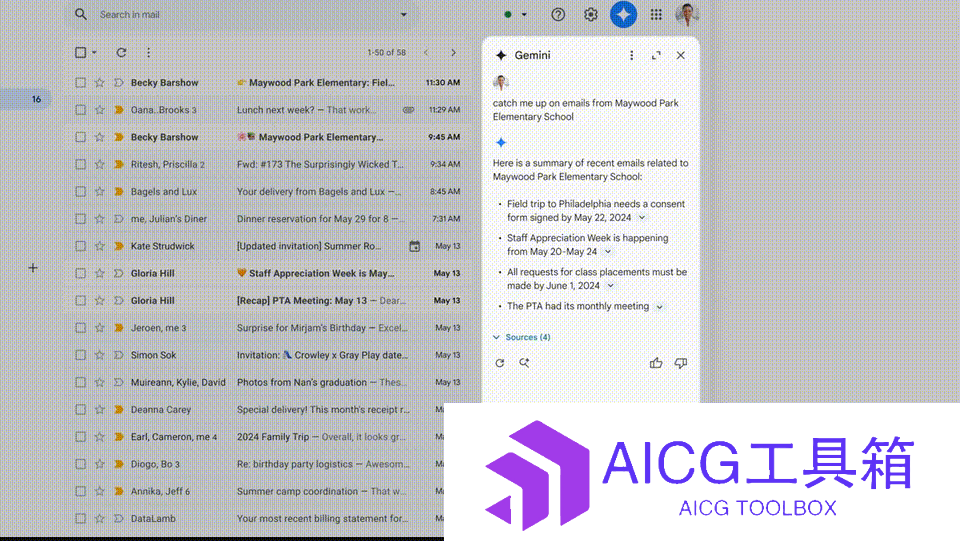Check the Deanna Carey email checkbox
The image size is (960, 541).
pyautogui.click(x=80, y=409)
